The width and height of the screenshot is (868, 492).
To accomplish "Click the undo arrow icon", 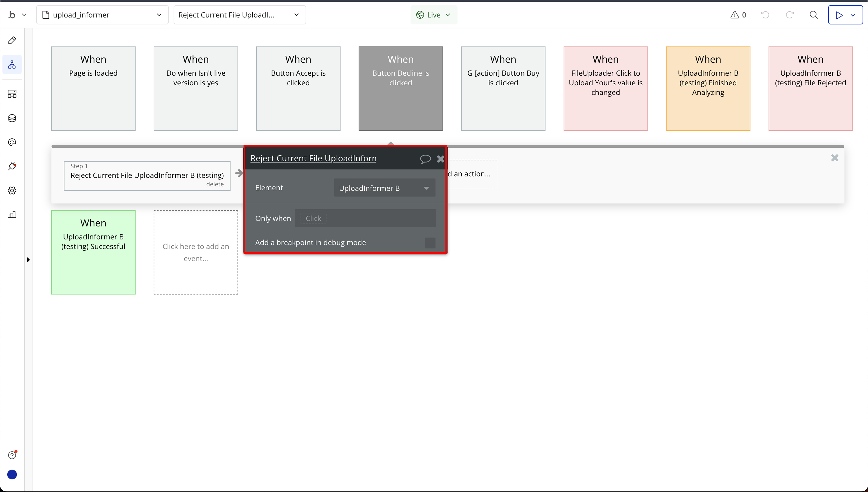I will pos(765,15).
